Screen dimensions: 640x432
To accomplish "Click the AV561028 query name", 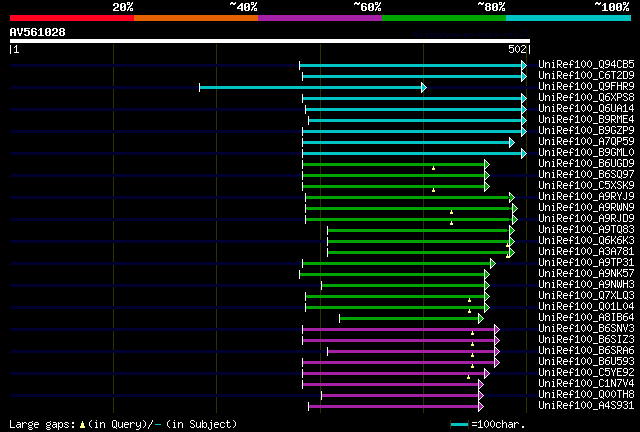I will 38,32.
